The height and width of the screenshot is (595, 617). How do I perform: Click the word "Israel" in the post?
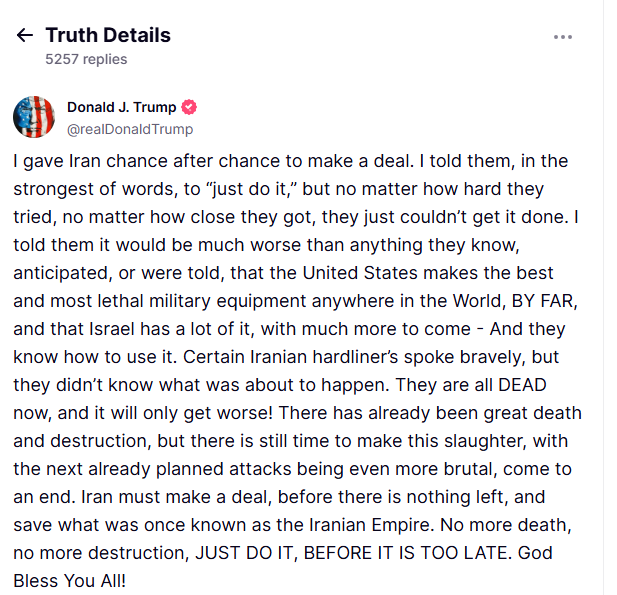pos(112,329)
